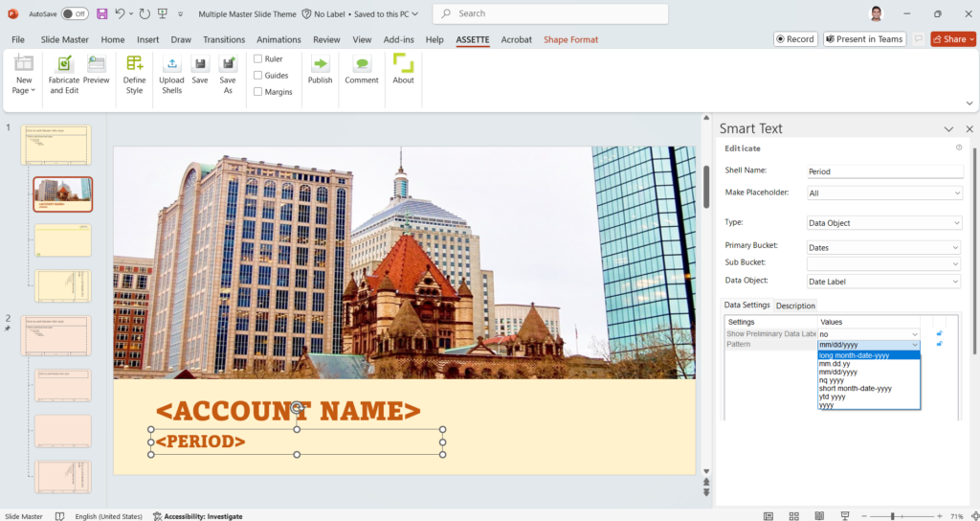Screen dimensions: 980x521
Task: Open the Shape Format tab
Action: click(x=570, y=39)
